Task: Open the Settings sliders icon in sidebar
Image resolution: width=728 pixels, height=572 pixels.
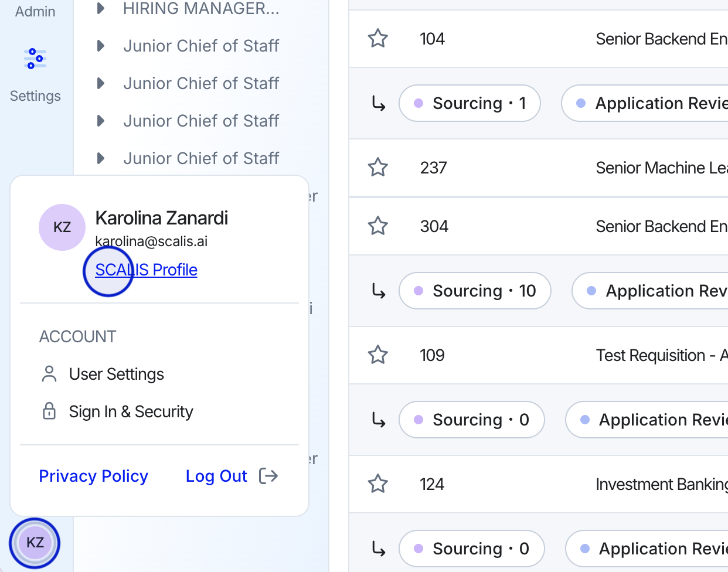Action: [x=35, y=59]
